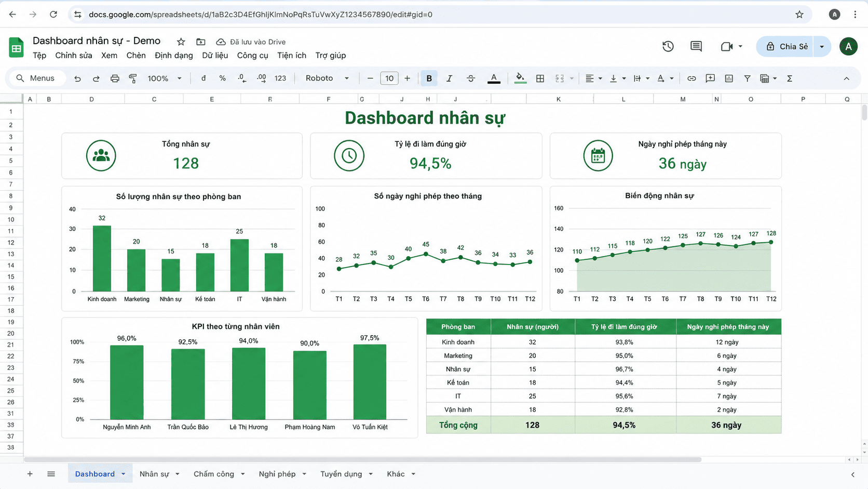Click the Create a filter icon

[747, 78]
